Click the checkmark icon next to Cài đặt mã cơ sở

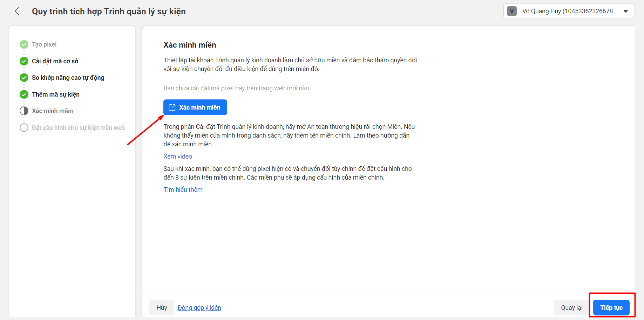24,61
